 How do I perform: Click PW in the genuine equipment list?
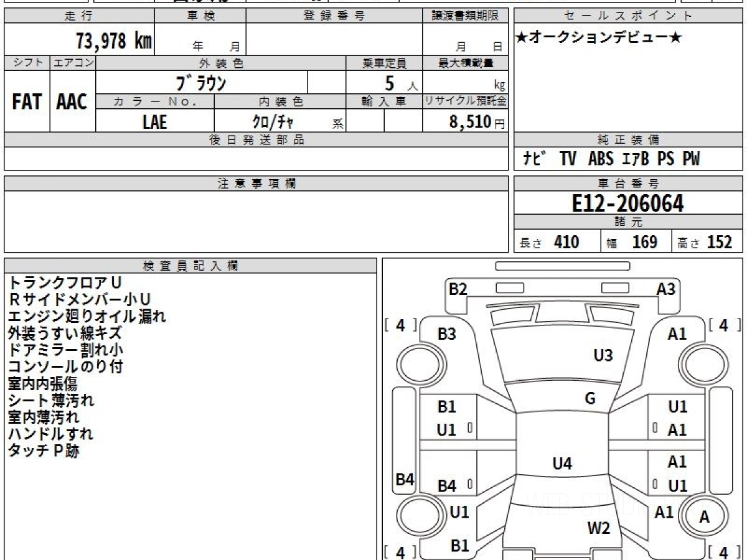pyautogui.click(x=691, y=159)
